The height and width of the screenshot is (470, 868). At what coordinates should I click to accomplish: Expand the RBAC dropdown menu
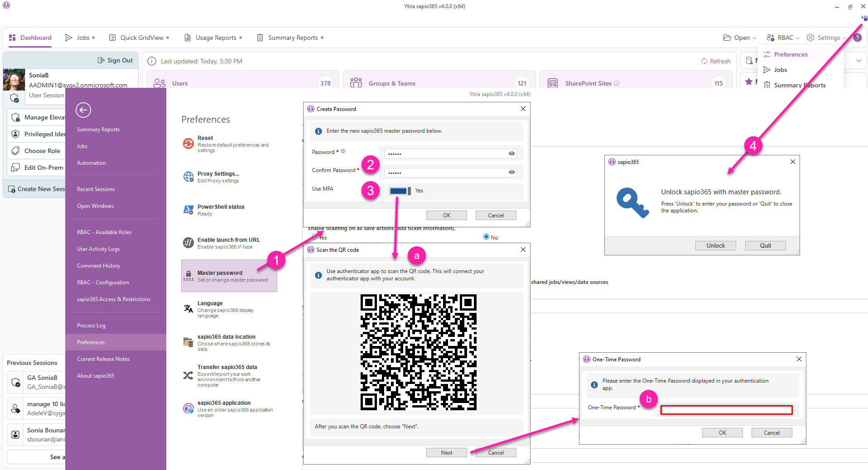pyautogui.click(x=783, y=38)
